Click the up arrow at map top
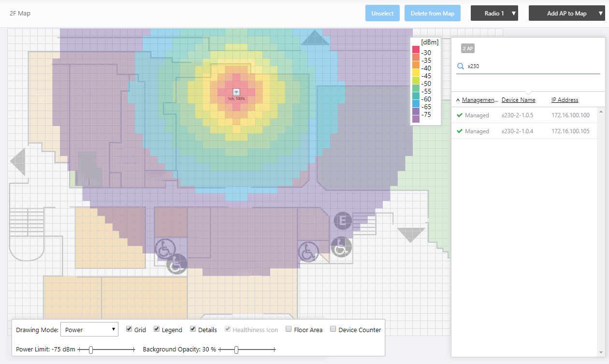 click(315, 38)
